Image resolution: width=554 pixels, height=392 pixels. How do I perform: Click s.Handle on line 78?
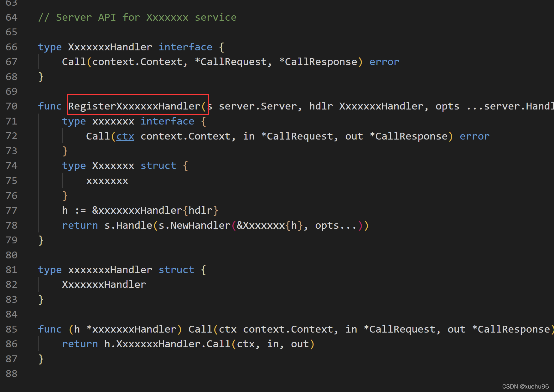(128, 225)
